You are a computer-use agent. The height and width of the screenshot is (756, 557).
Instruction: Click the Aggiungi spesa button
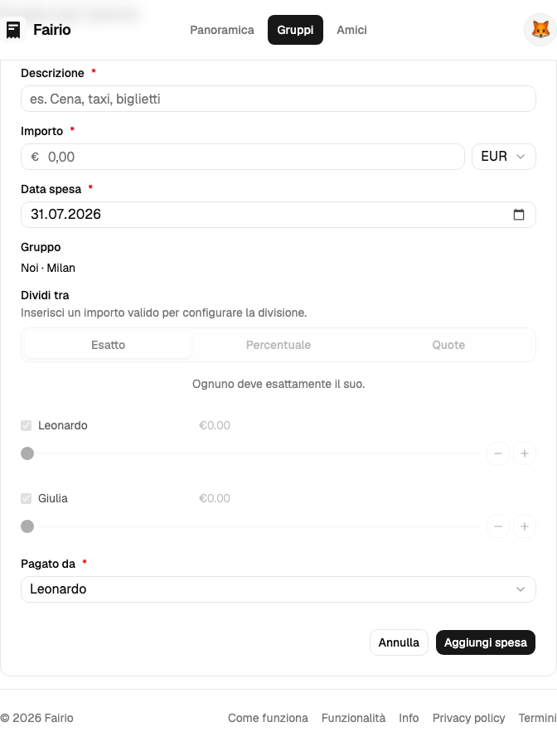tap(486, 642)
